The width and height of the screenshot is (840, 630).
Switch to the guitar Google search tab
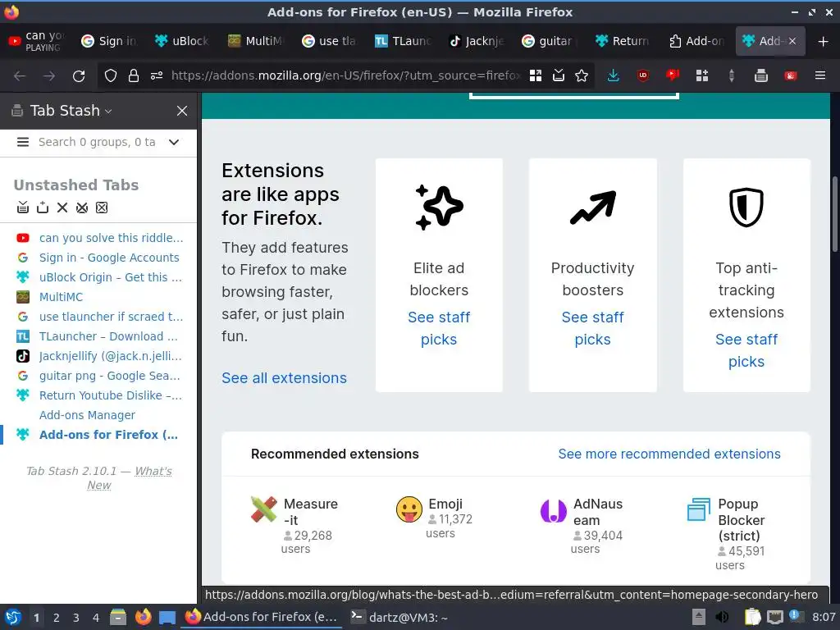coord(549,41)
